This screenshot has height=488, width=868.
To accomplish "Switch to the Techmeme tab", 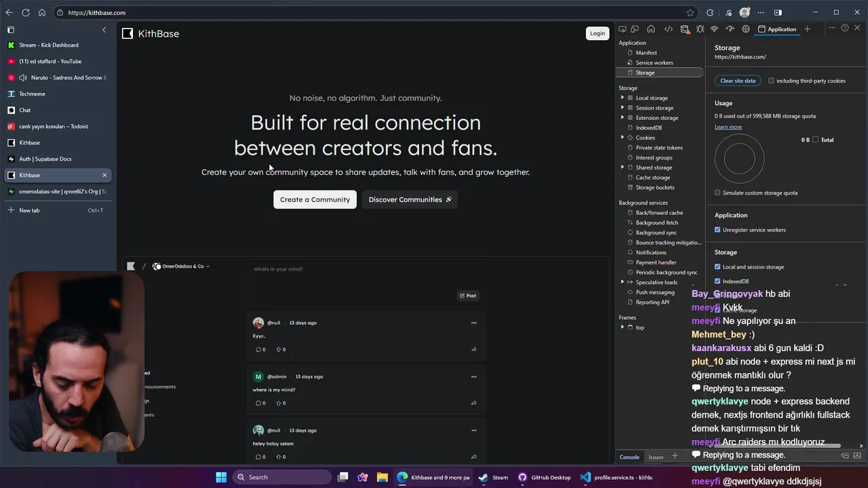I will [x=58, y=94].
